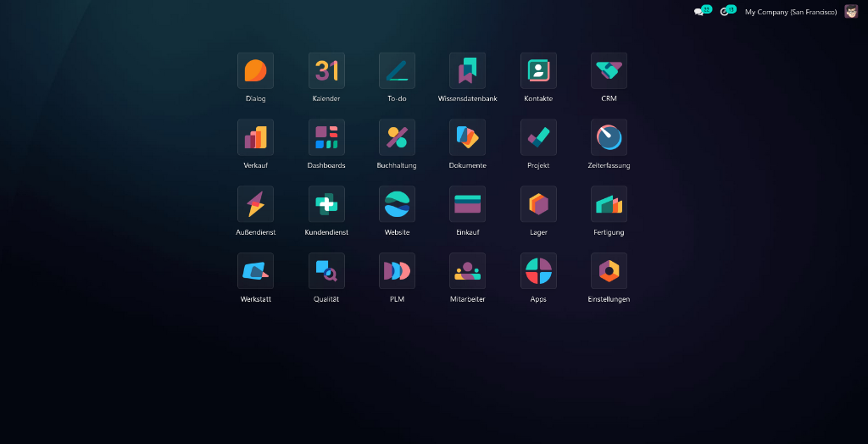Launch the Buchhaltung app
This screenshot has height=444, width=868.
[397, 137]
